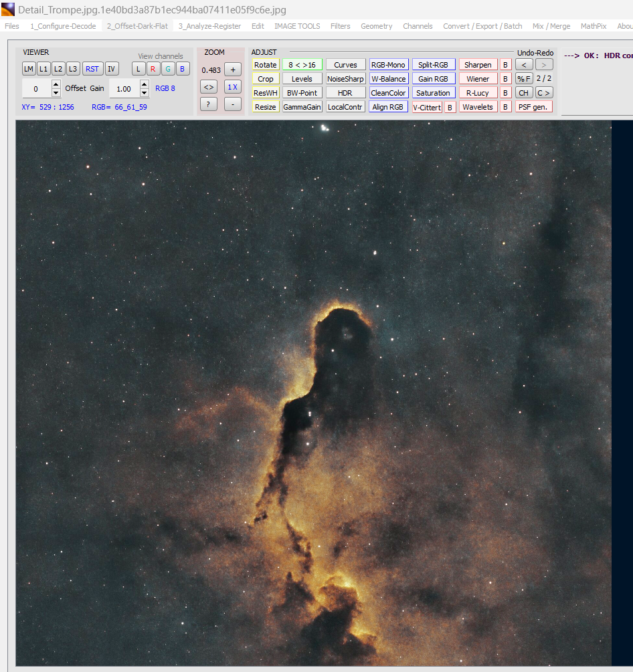Increase Offset value with up arrow

(x=56, y=84)
